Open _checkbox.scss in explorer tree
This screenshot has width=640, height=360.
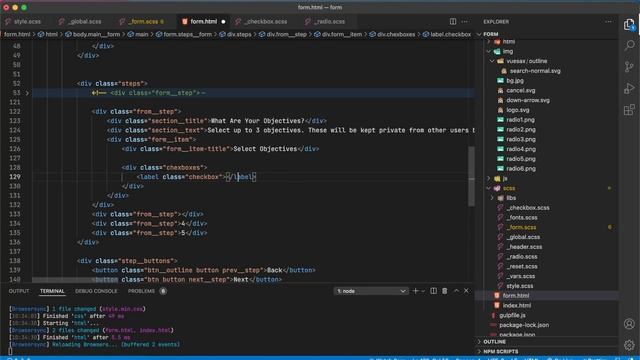click(528, 208)
